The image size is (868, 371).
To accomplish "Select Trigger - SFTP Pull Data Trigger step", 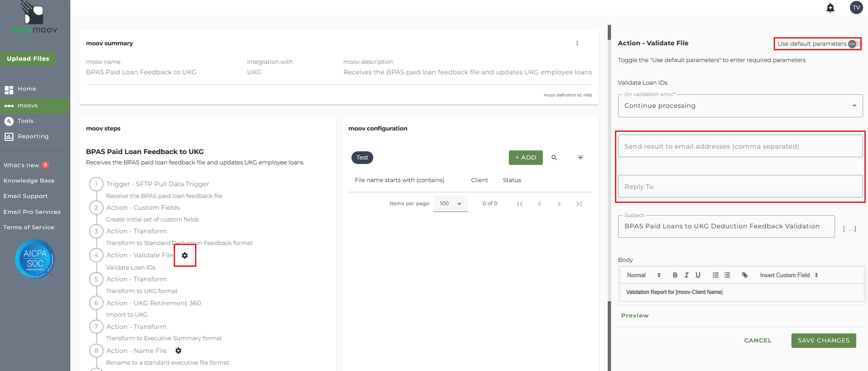I will click(158, 184).
